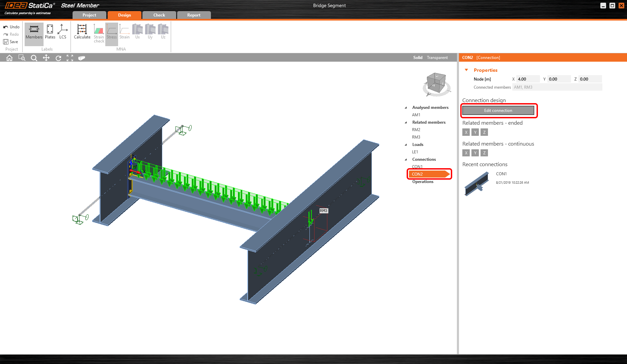Image resolution: width=627 pixels, height=364 pixels.
Task: Click the 3D view cube
Action: 436,84
